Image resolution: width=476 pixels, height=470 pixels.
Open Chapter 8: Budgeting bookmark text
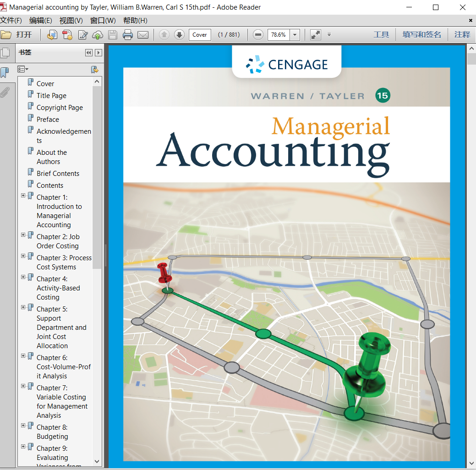[x=52, y=432]
